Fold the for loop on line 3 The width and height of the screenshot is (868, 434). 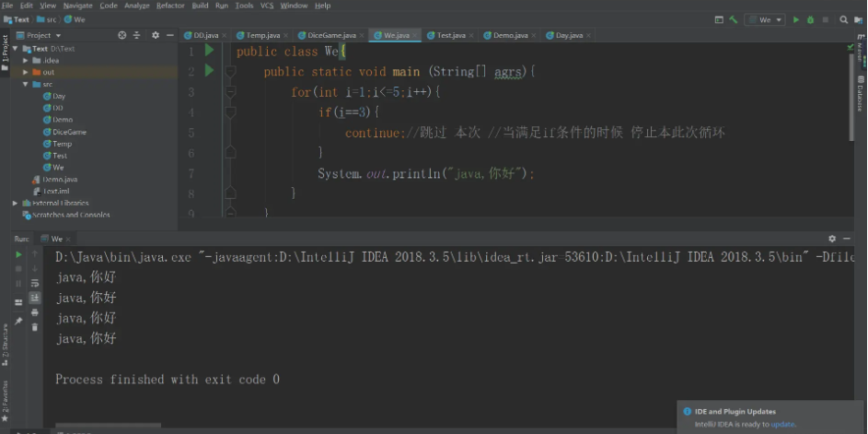tap(231, 92)
